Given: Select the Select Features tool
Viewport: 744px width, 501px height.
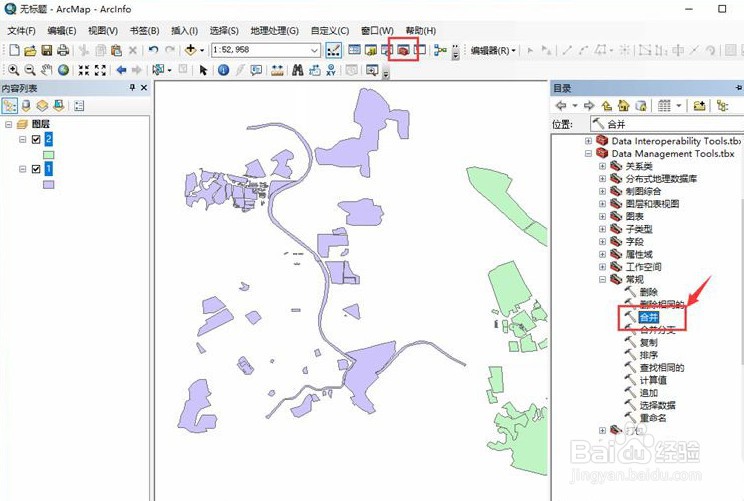Looking at the screenshot, I should [x=158, y=70].
